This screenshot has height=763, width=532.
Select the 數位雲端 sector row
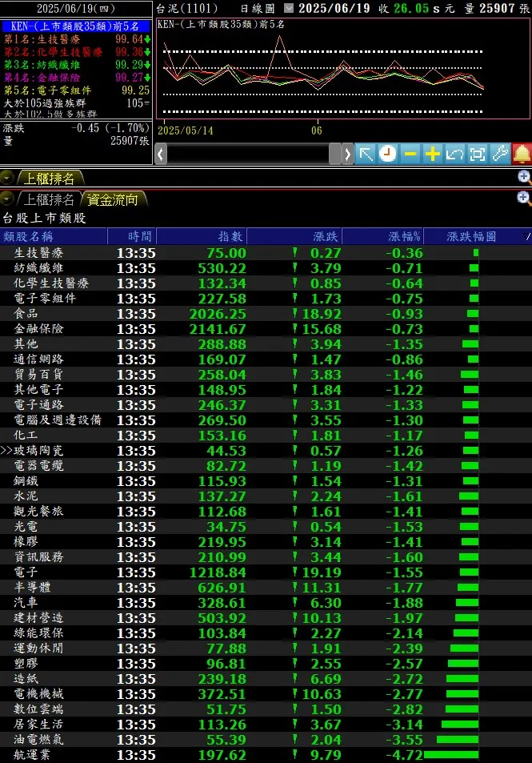point(266,709)
